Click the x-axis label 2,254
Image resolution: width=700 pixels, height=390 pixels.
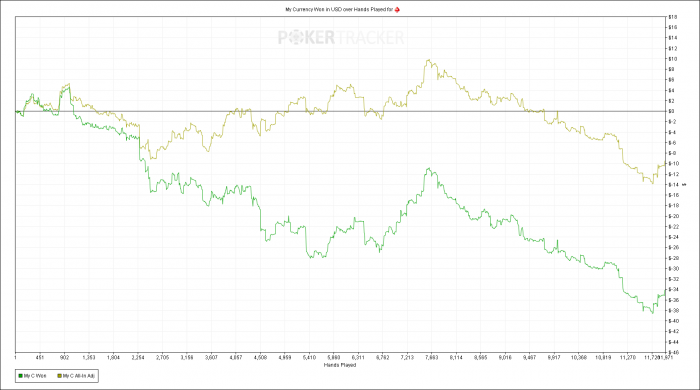pyautogui.click(x=138, y=357)
